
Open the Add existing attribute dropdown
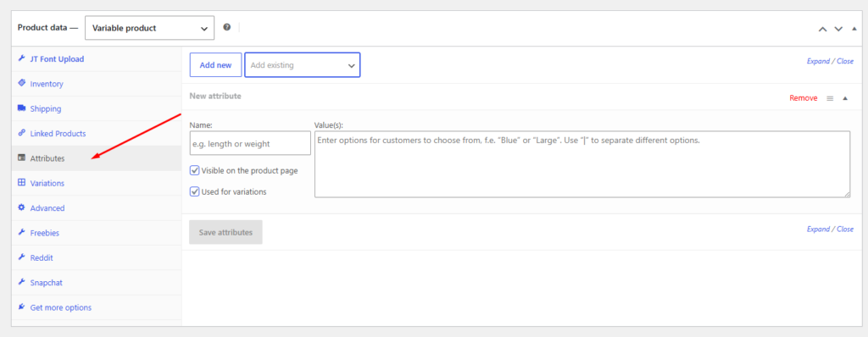(x=303, y=64)
